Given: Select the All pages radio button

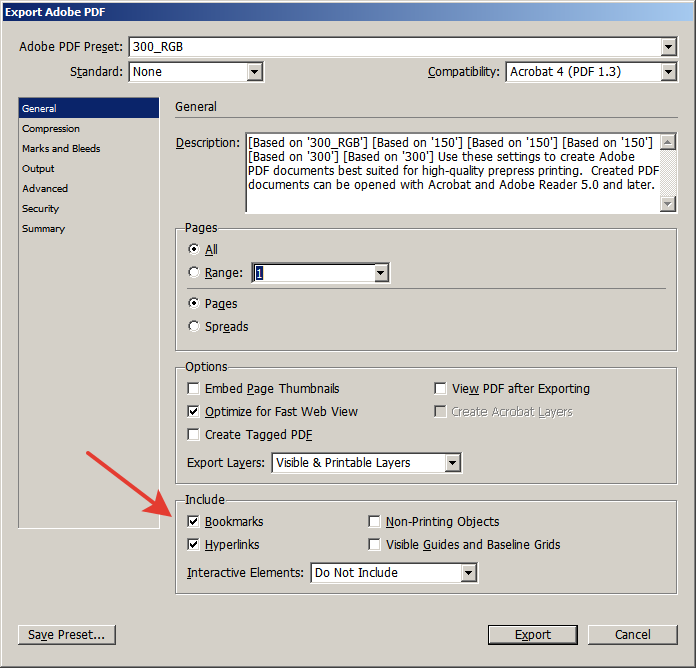Looking at the screenshot, I should click(194, 249).
